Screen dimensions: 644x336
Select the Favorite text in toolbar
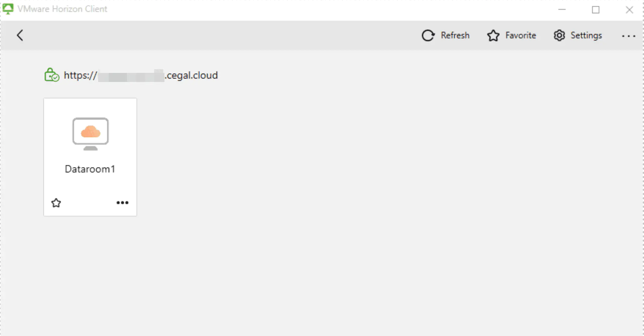coord(521,36)
